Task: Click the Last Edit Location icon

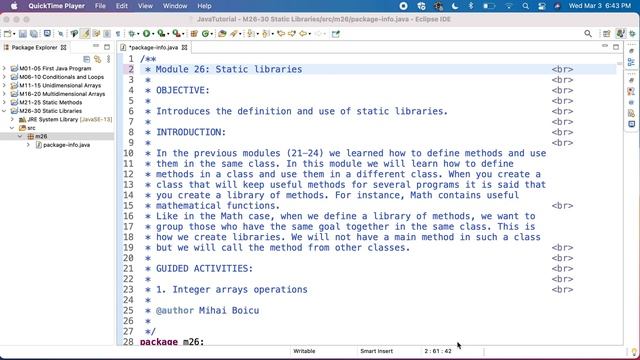Action: tap(281, 34)
